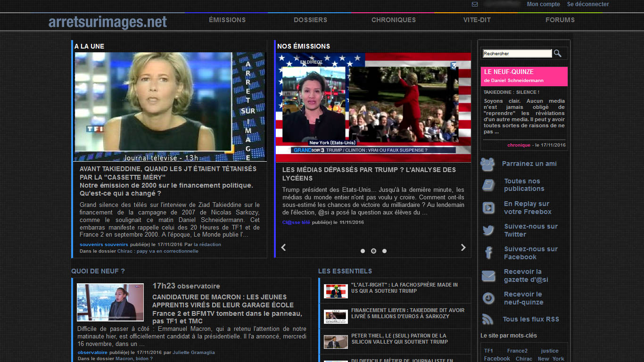Click En Replay sur votre Freebox
The image size is (644, 362).
528,208
